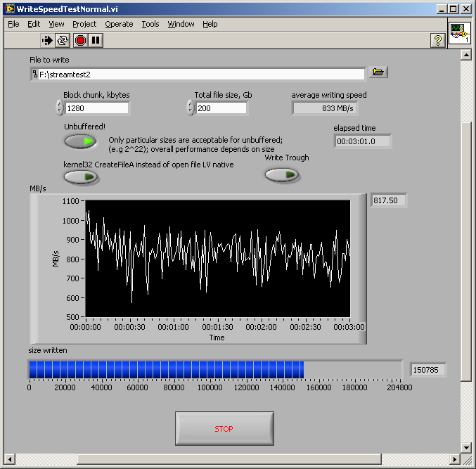The height and width of the screenshot is (469, 476).
Task: Open context help question mark icon
Action: 437,40
